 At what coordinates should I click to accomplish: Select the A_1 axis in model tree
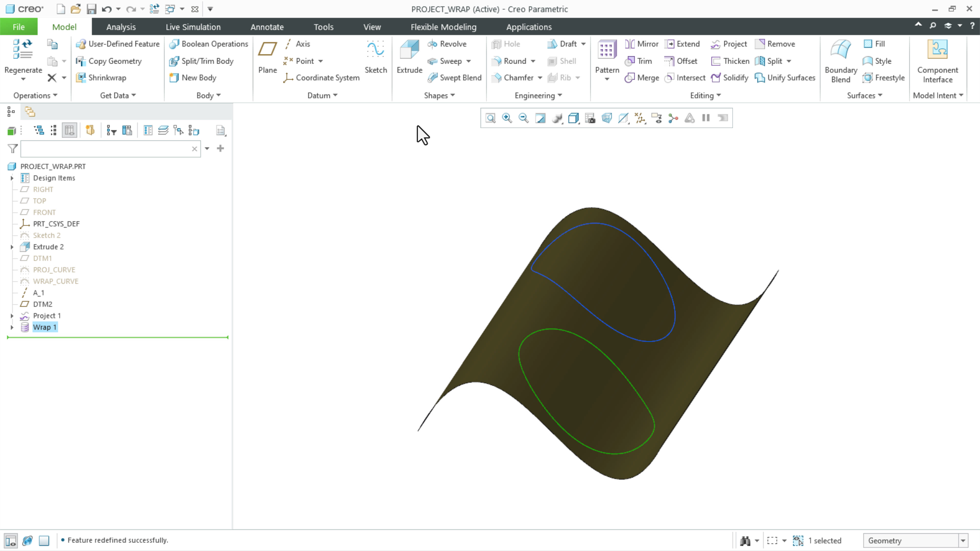pos(38,293)
